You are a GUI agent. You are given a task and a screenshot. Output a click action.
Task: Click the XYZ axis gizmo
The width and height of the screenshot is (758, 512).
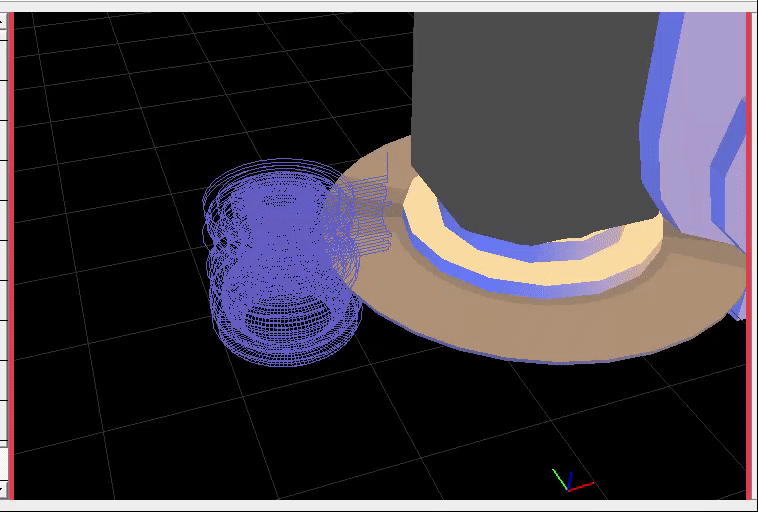pyautogui.click(x=569, y=481)
